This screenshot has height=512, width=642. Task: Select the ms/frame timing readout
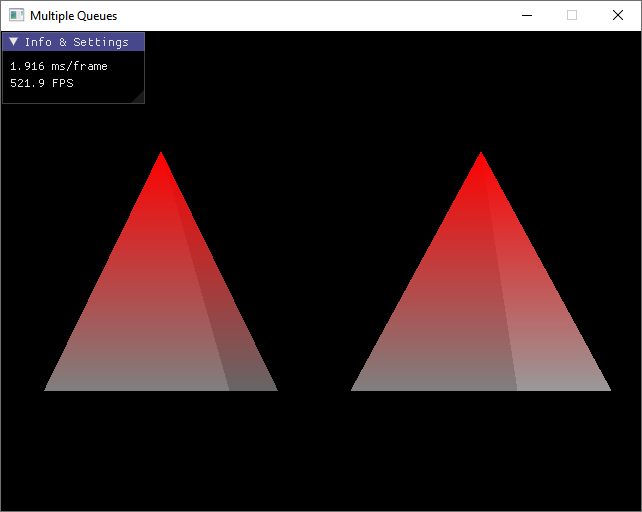[x=59, y=66]
